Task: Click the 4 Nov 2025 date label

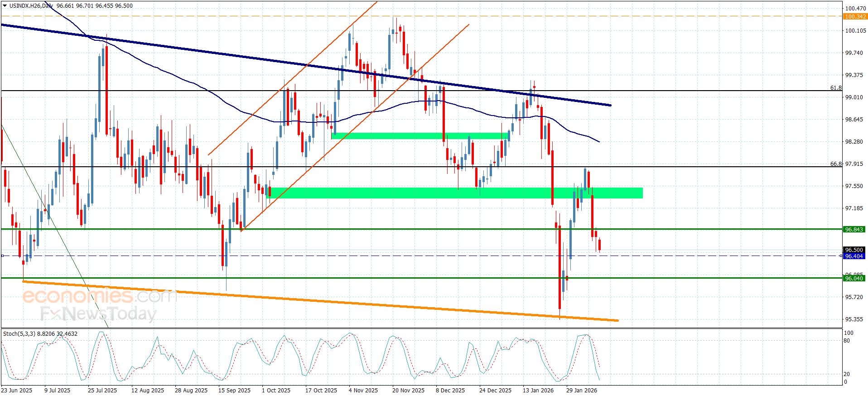Action: click(363, 391)
